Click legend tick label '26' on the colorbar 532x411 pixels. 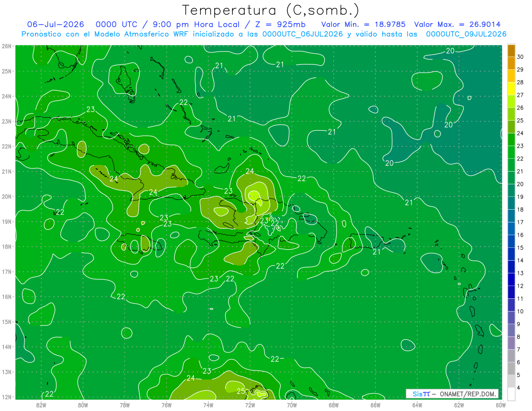pyautogui.click(x=520, y=108)
